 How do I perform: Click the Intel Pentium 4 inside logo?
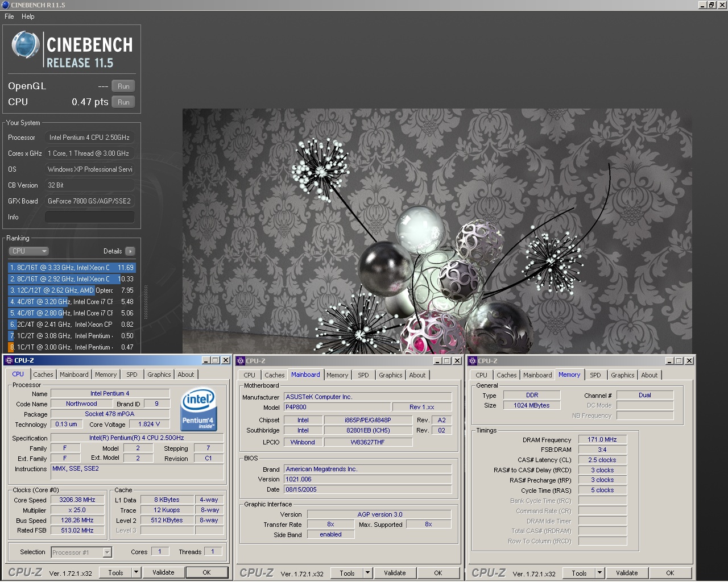198,410
